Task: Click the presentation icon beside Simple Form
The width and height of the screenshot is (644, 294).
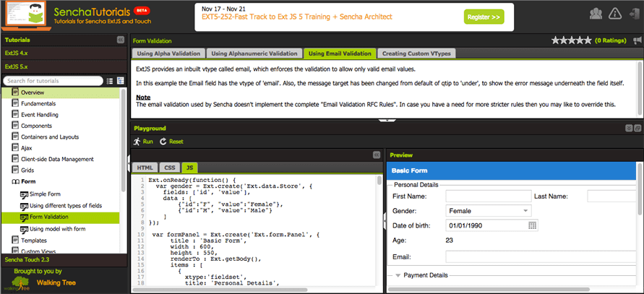Action: click(24, 194)
